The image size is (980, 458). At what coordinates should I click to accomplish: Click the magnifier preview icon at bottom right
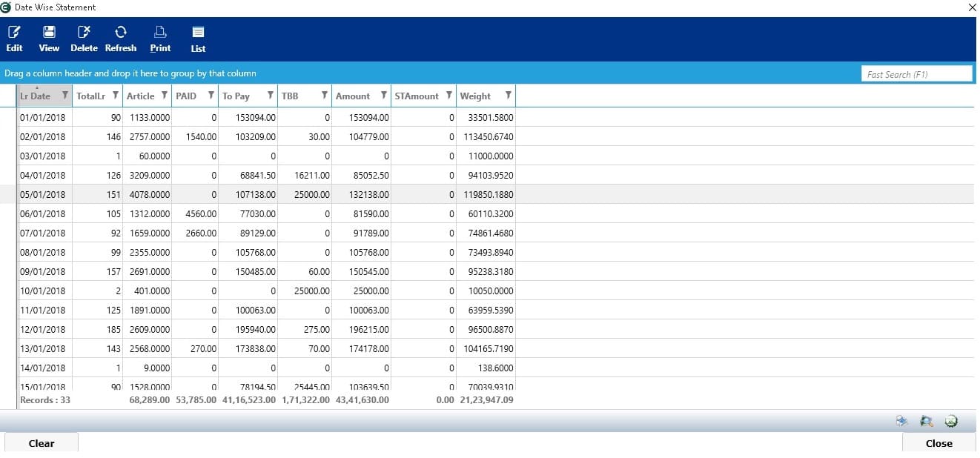pyautogui.click(x=926, y=421)
